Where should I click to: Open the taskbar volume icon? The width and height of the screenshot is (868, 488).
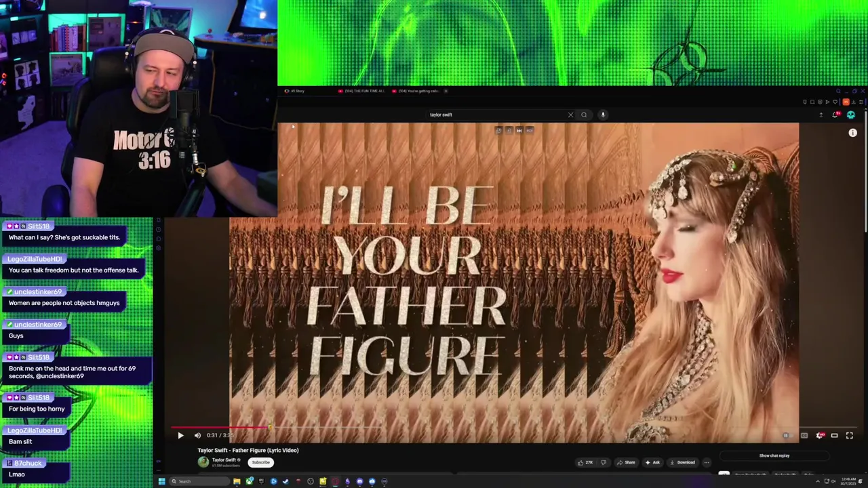[x=833, y=481]
